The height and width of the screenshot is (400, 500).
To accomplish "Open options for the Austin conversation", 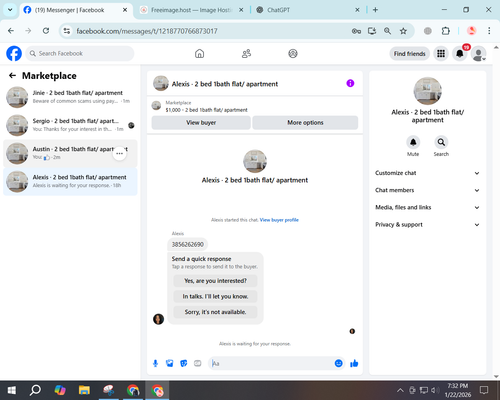I will point(119,153).
